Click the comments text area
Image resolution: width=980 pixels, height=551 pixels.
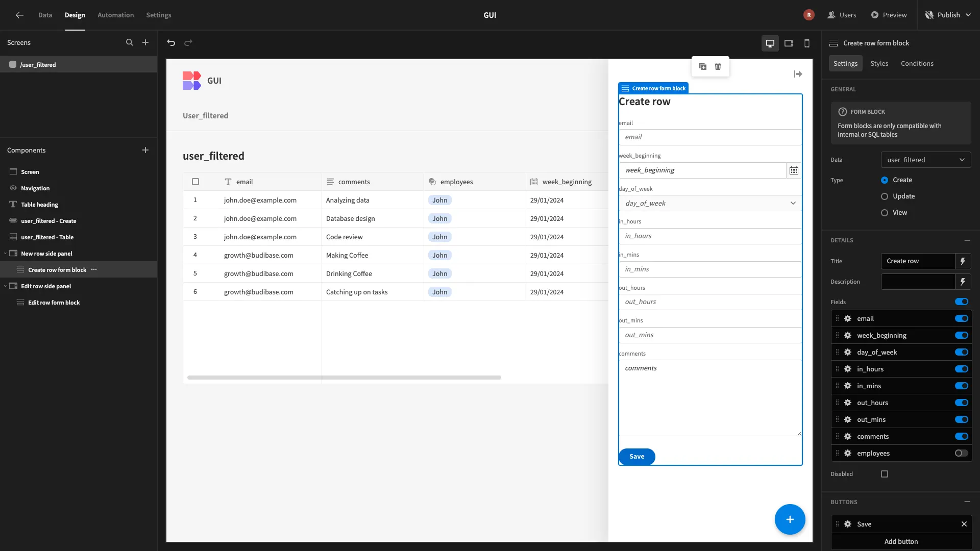point(710,398)
